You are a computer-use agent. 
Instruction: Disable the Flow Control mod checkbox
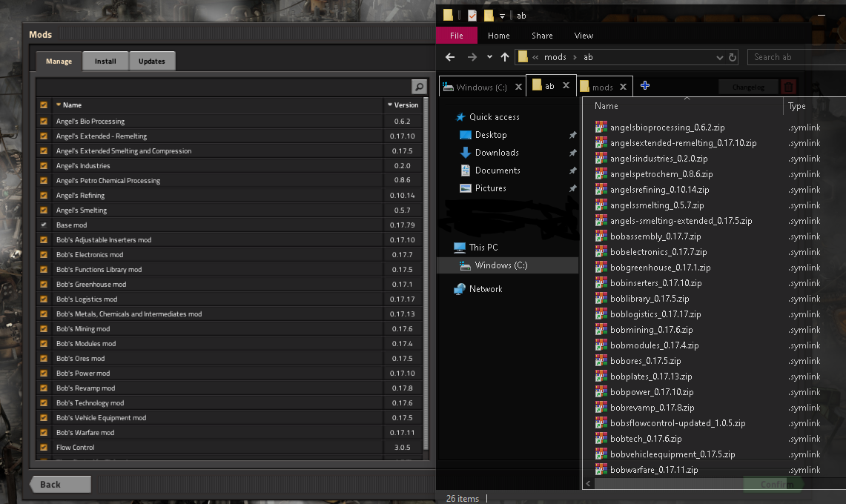tap(44, 448)
